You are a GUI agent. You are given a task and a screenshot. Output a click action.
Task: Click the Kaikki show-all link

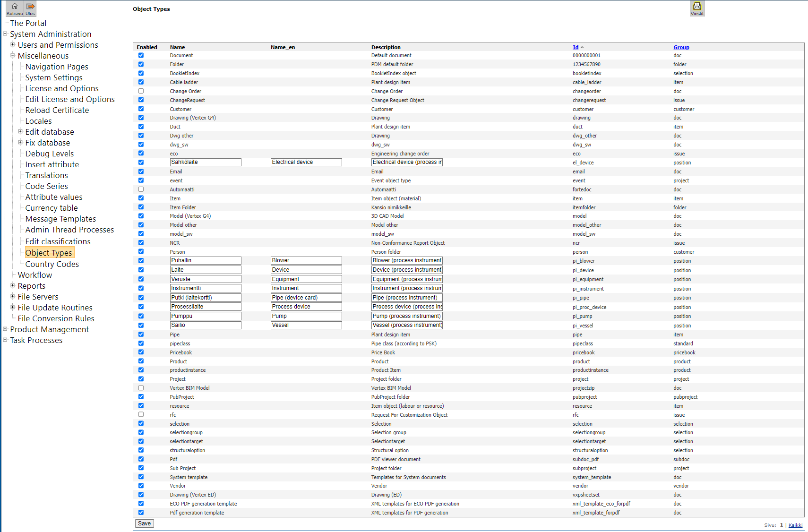(795, 525)
